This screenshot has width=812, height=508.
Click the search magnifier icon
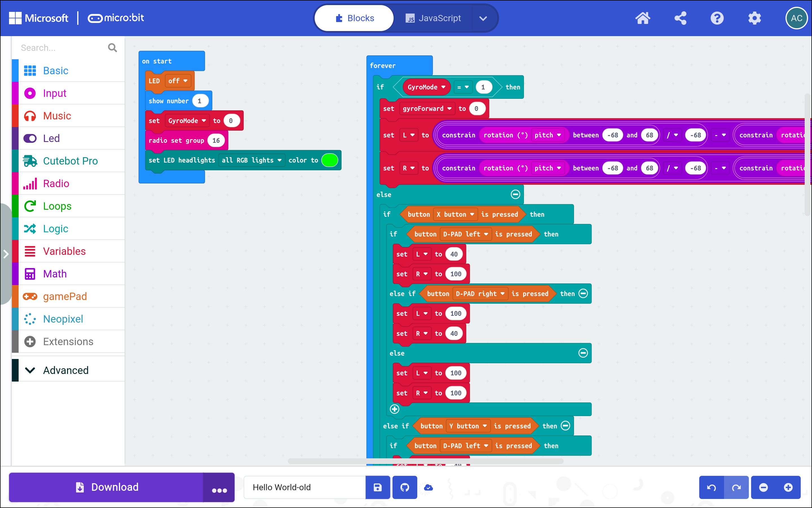112,48
